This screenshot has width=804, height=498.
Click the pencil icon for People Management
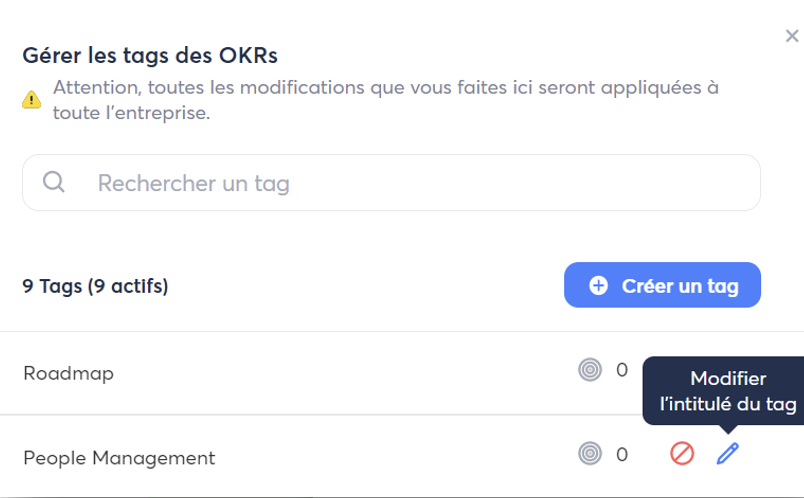pyautogui.click(x=729, y=454)
